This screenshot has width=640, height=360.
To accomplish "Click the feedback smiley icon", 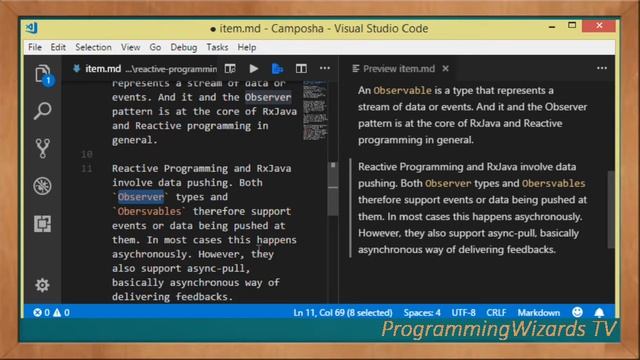I will [x=577, y=312].
